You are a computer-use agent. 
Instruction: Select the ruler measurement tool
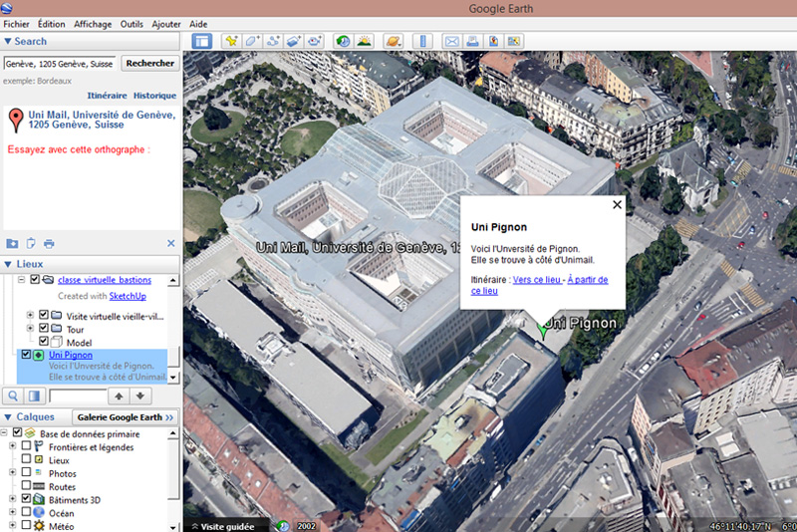[422, 41]
